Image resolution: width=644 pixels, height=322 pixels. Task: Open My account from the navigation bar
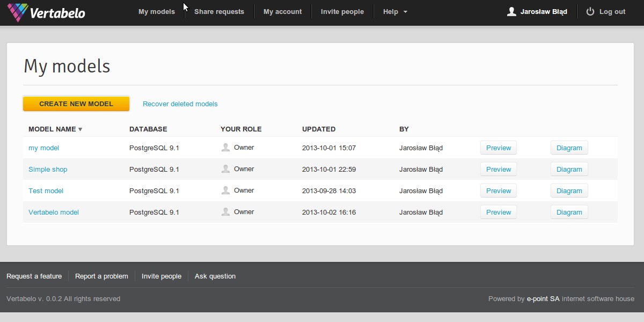(x=282, y=12)
